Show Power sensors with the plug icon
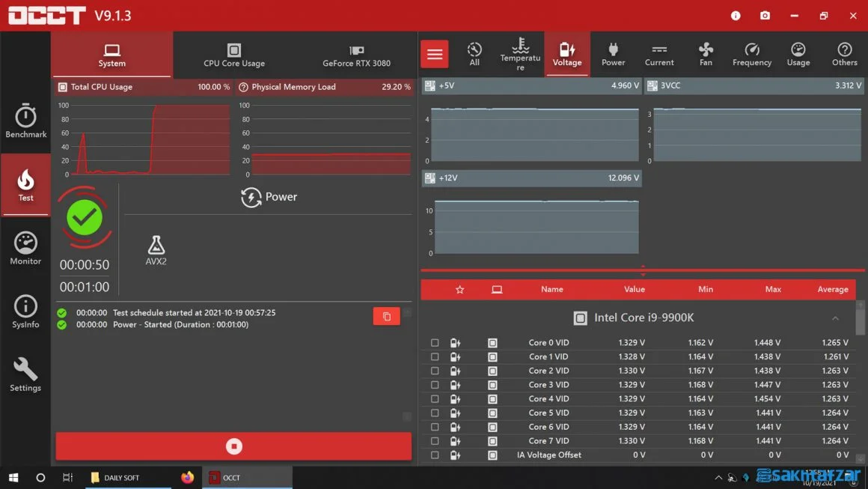The image size is (868, 489). pos(614,54)
